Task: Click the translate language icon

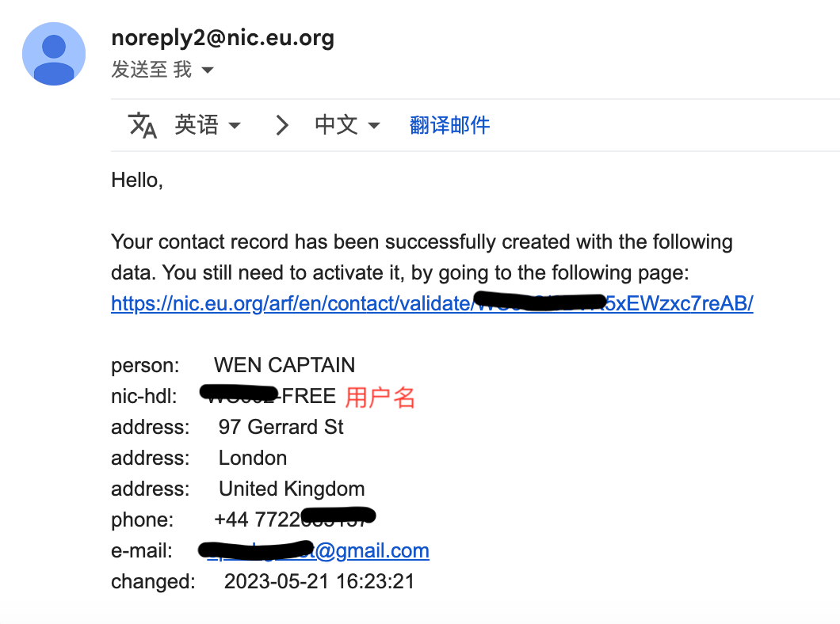Action: [x=142, y=125]
